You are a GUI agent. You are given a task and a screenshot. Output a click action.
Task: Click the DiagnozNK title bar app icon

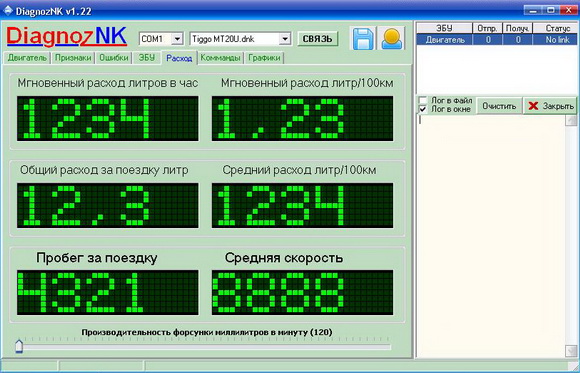[x=8, y=10]
